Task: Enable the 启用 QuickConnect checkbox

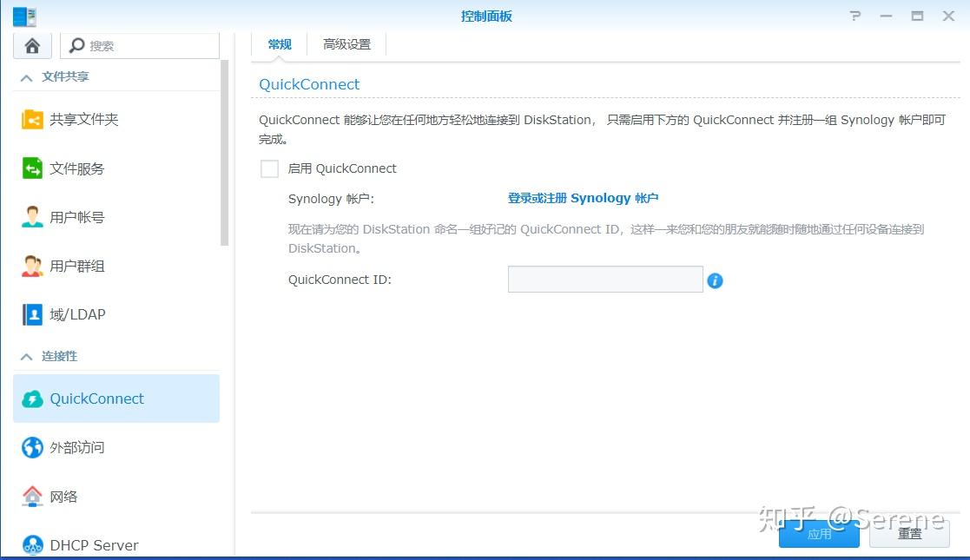Action: [x=269, y=168]
